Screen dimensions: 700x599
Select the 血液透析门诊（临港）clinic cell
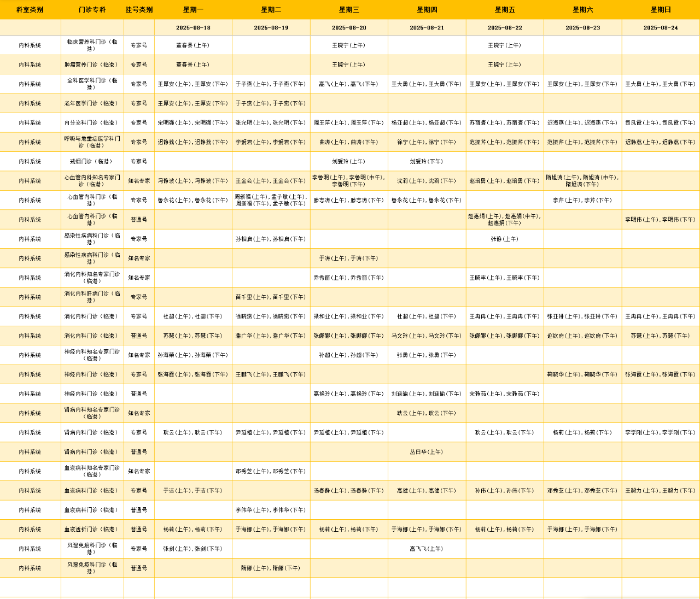click(x=92, y=529)
